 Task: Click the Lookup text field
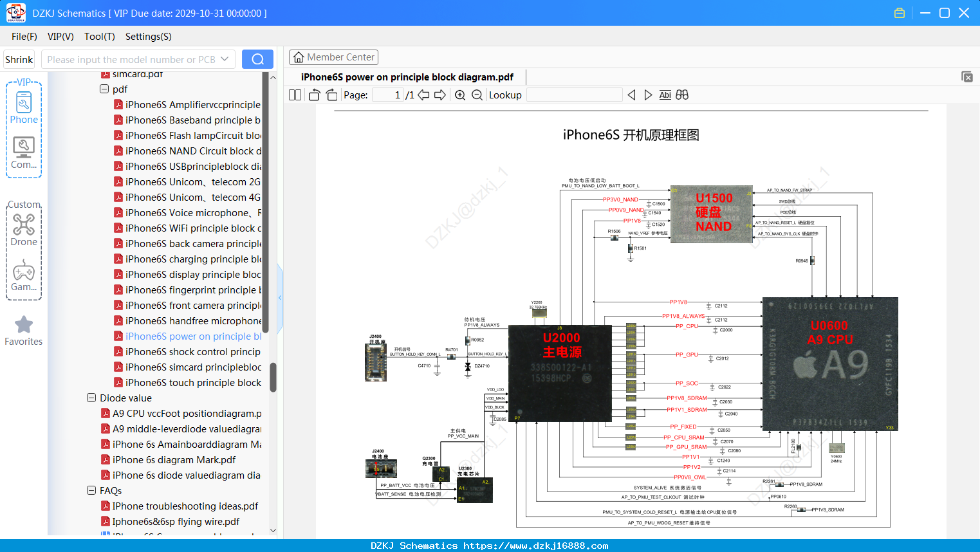574,95
